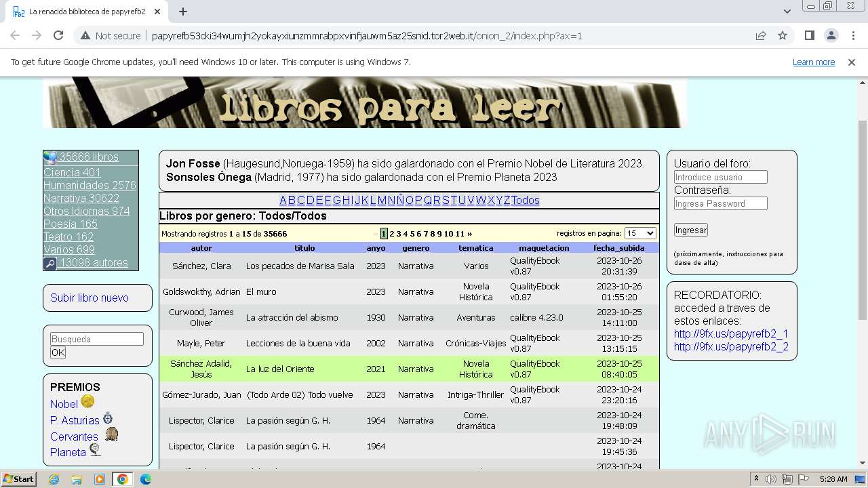Sort by the fecha_subida column header

coord(618,248)
